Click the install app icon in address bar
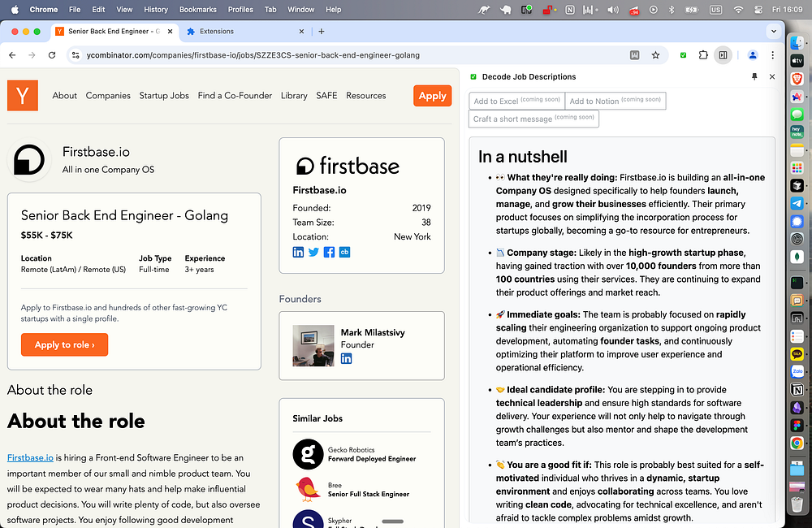This screenshot has width=812, height=528. (x=634, y=55)
